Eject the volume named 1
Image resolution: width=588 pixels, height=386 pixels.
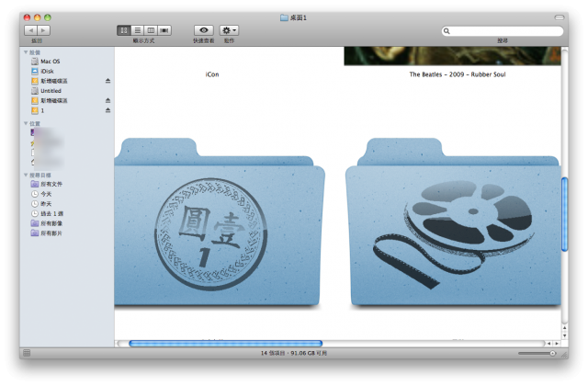point(108,110)
